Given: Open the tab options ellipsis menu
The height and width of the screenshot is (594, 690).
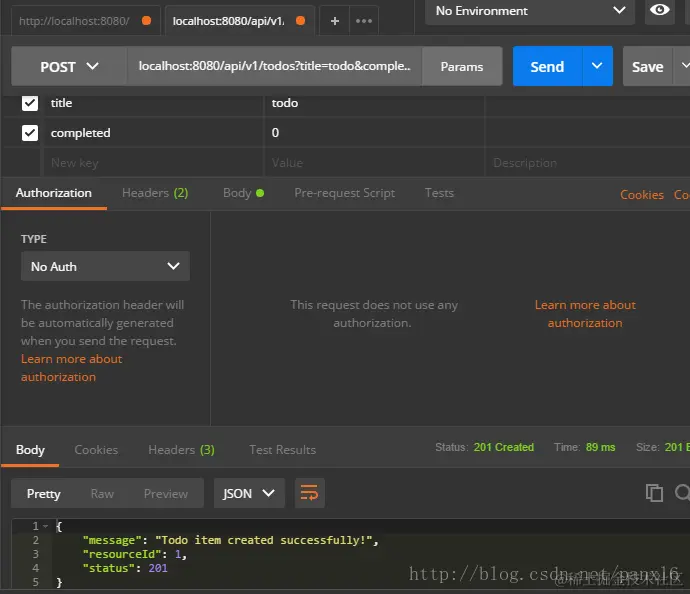Looking at the screenshot, I should pos(364,21).
